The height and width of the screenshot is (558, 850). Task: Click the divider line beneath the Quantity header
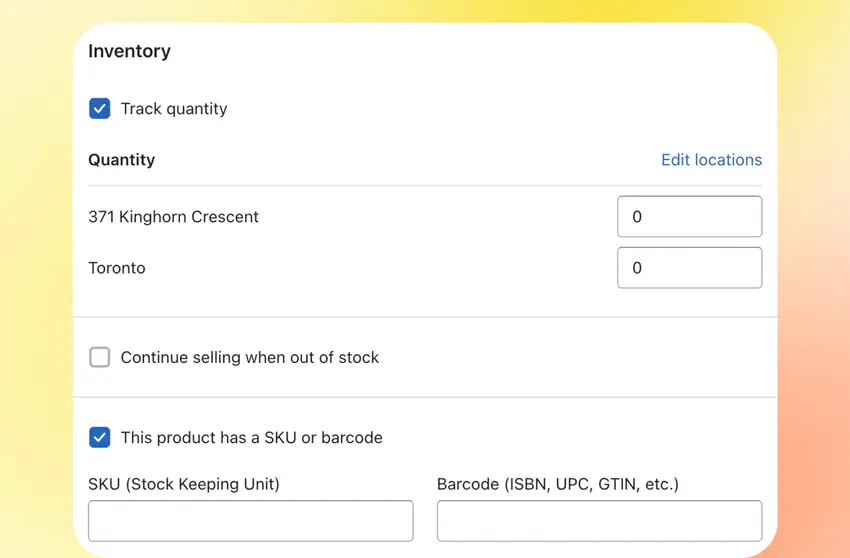[x=425, y=186]
